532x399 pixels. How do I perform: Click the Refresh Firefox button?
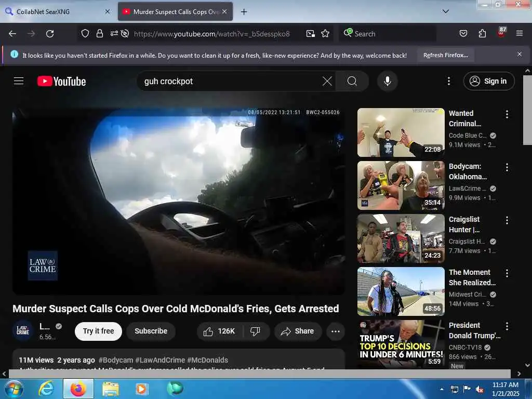pos(445,55)
